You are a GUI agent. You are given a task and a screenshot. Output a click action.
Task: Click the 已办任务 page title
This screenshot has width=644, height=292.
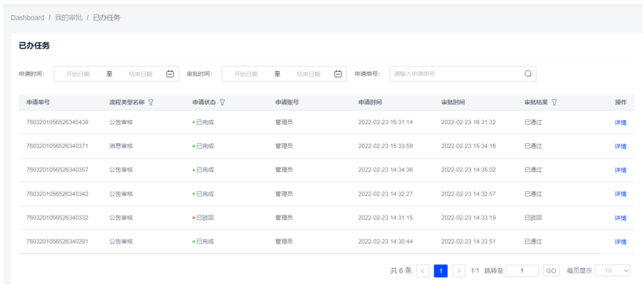point(34,46)
